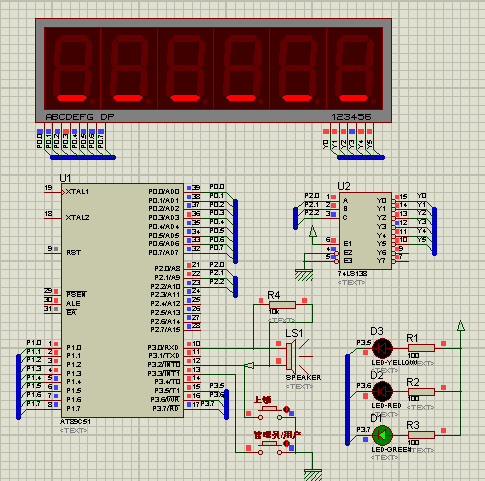
Task: Select the LS1 speaker component
Action: (293, 356)
